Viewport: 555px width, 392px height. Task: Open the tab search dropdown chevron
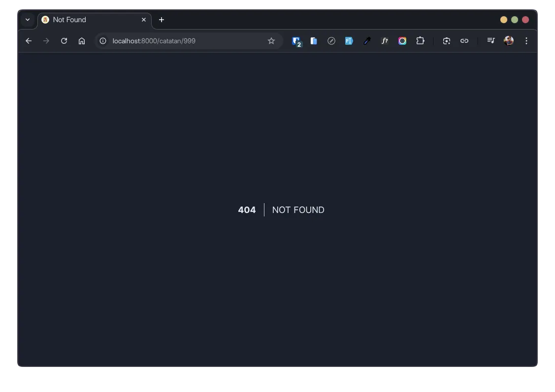(28, 20)
